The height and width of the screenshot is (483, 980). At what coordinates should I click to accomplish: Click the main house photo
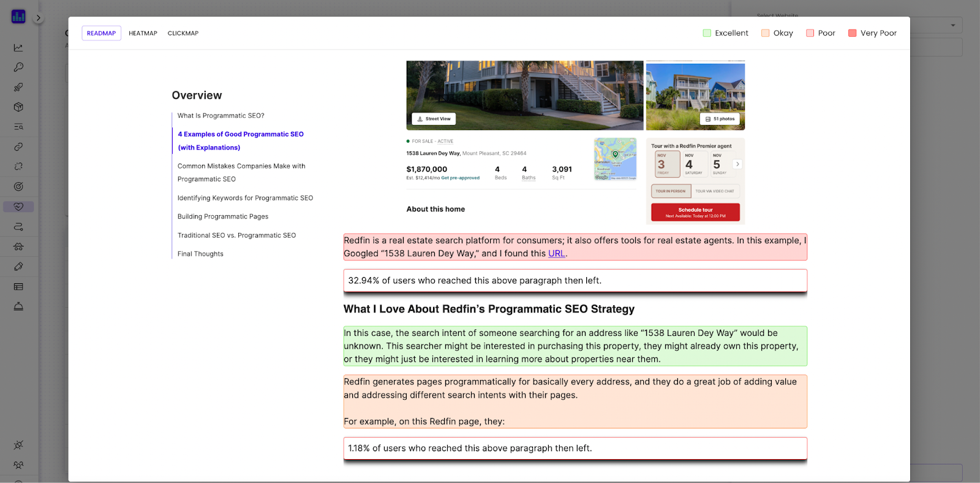coord(525,95)
